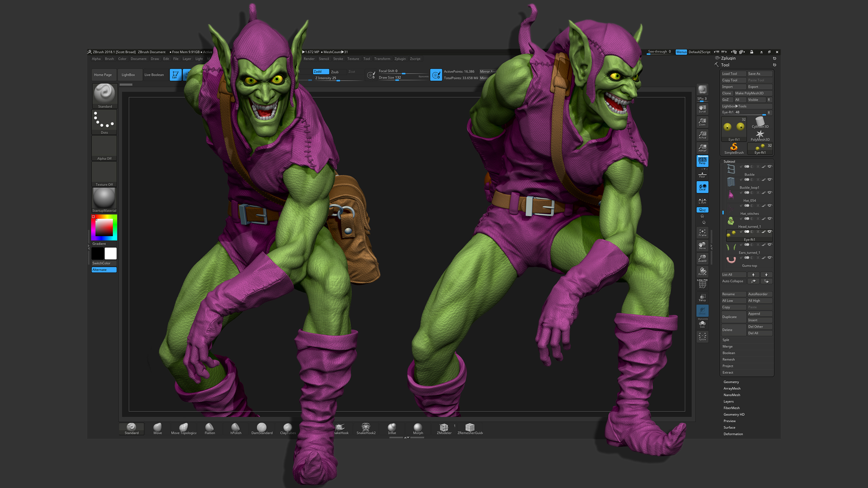Click the Rotate view icon

[702, 272]
